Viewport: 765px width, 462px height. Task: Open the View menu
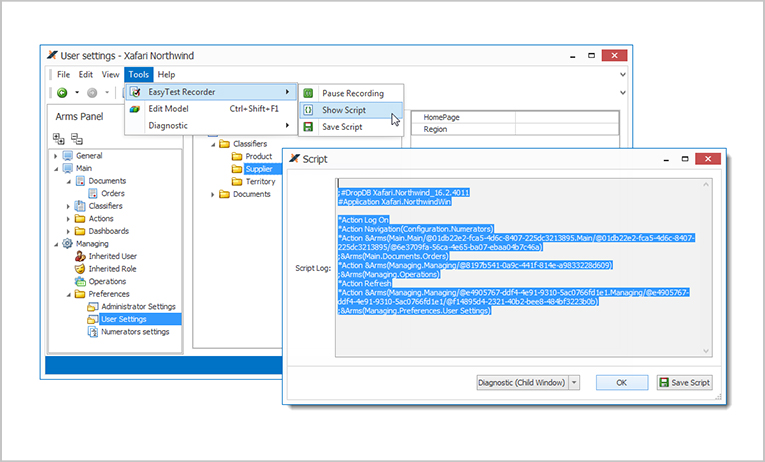click(x=110, y=75)
